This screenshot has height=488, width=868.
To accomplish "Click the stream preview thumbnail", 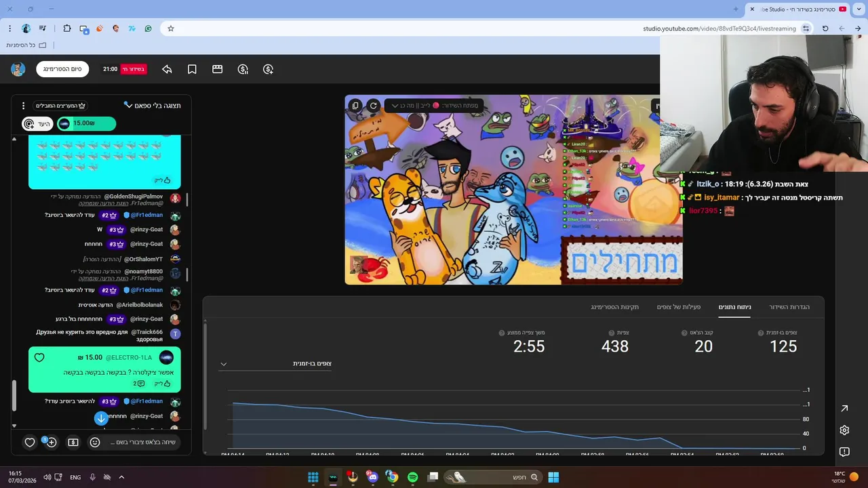I will [x=513, y=190].
